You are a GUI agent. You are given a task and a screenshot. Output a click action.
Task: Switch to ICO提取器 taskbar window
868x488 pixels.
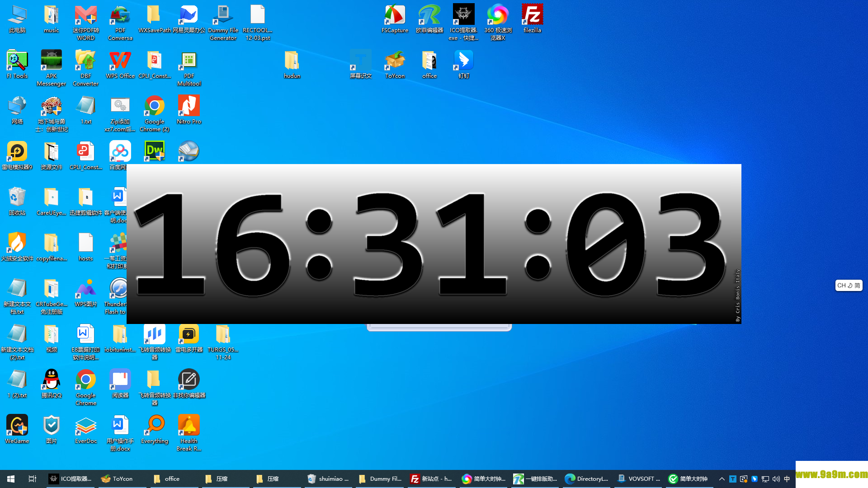click(70, 479)
